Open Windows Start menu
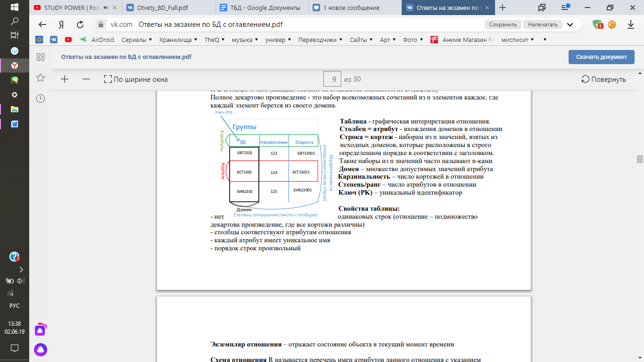This screenshot has height=362, width=644. pyautogui.click(x=14, y=8)
